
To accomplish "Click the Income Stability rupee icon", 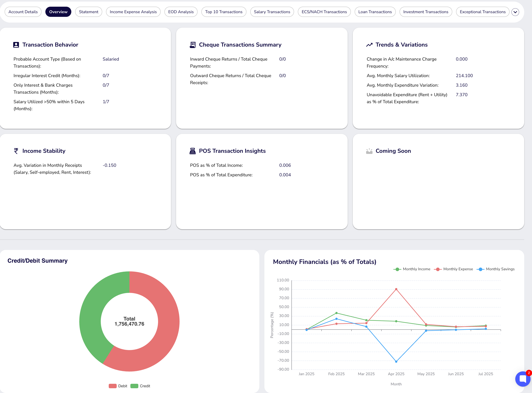I will 16,151.
